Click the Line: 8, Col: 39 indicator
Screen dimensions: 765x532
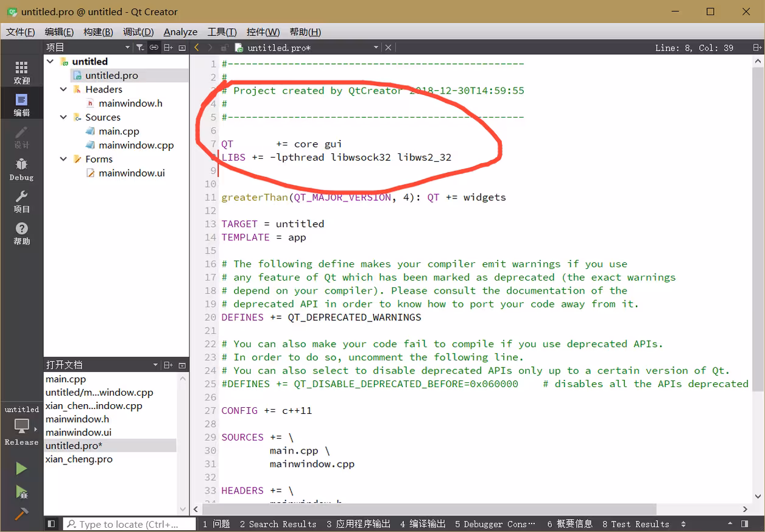[694, 47]
